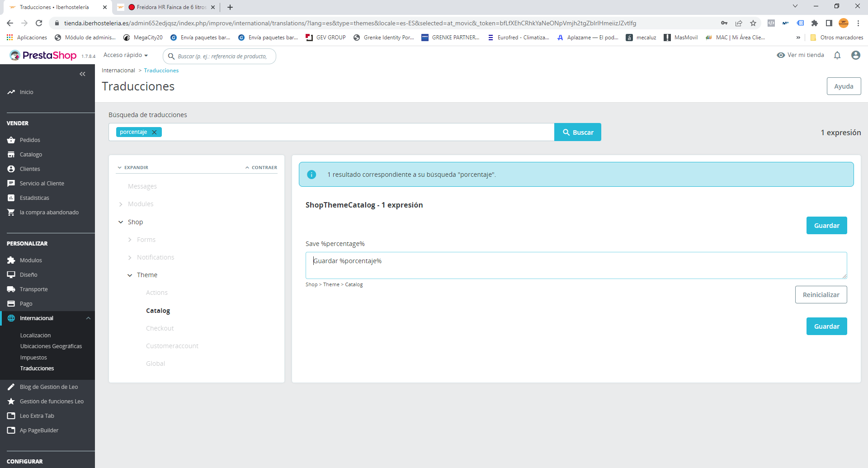The image size is (868, 468).
Task: Open Inicio dashboard trend icon
Action: tap(11, 92)
